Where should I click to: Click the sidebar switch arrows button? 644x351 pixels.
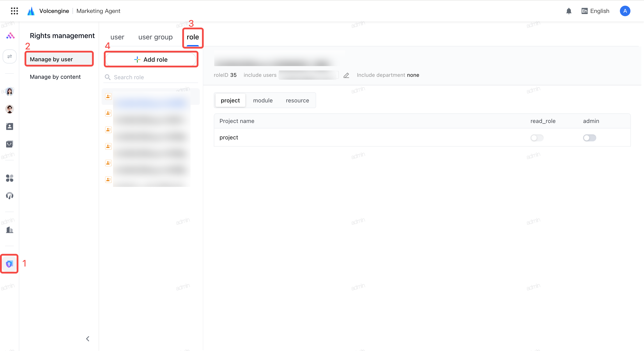(x=9, y=56)
